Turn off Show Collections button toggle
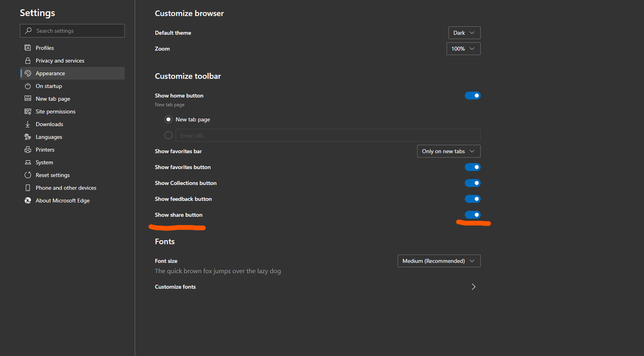The width and height of the screenshot is (644, 356). point(473,183)
